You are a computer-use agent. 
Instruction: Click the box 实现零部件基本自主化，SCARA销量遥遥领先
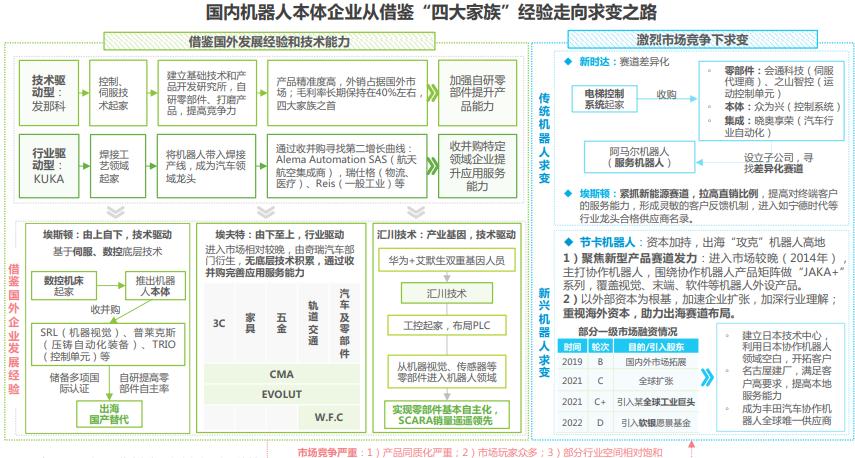point(447,415)
